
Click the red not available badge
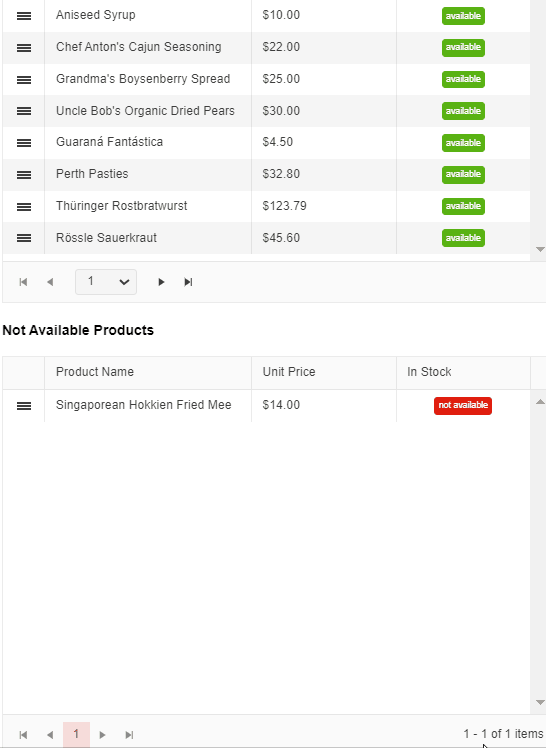pyautogui.click(x=463, y=405)
